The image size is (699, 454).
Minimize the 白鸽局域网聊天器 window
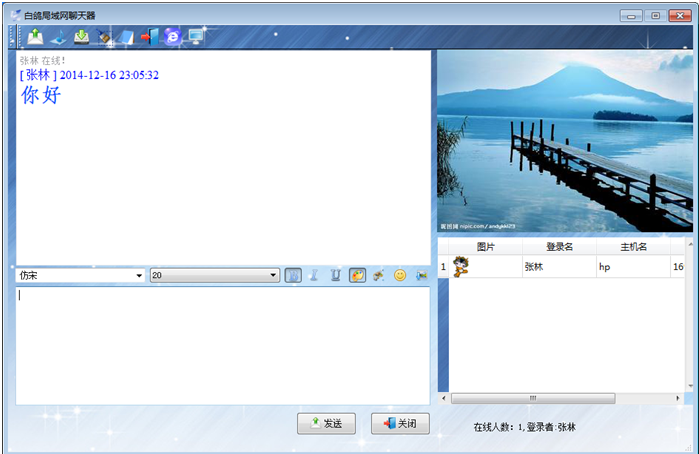click(x=631, y=16)
